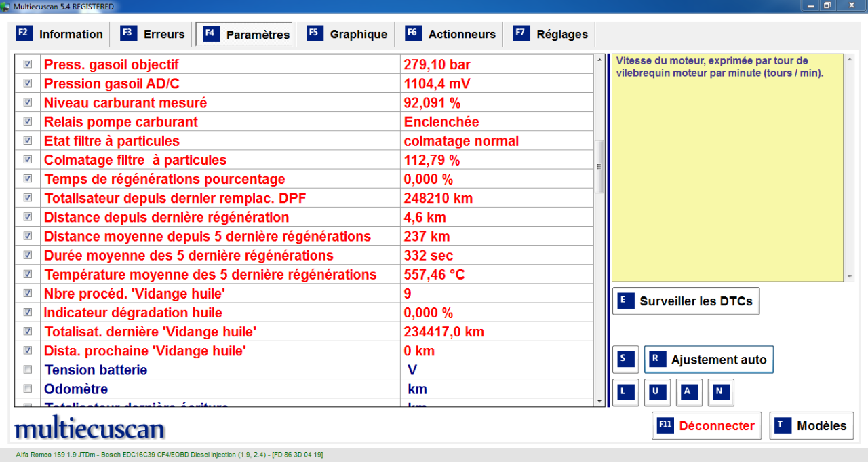Viewport: 868px width, 462px height.
Task: Uncheck Press. gasoil objectif checkbox
Action: [x=28, y=64]
